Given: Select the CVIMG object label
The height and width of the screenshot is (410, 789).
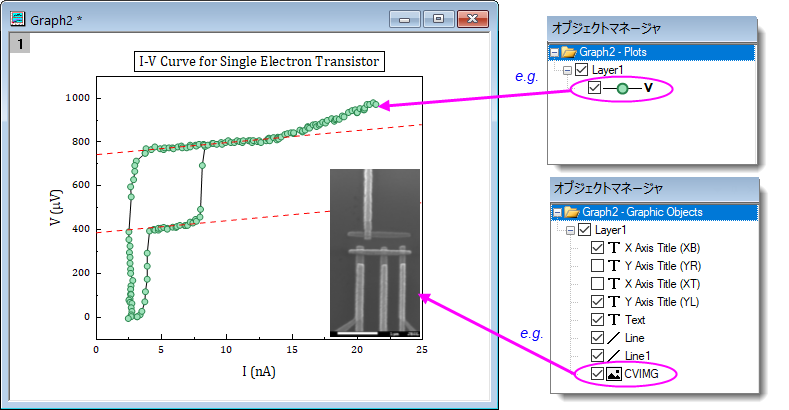Looking at the screenshot, I should [641, 374].
